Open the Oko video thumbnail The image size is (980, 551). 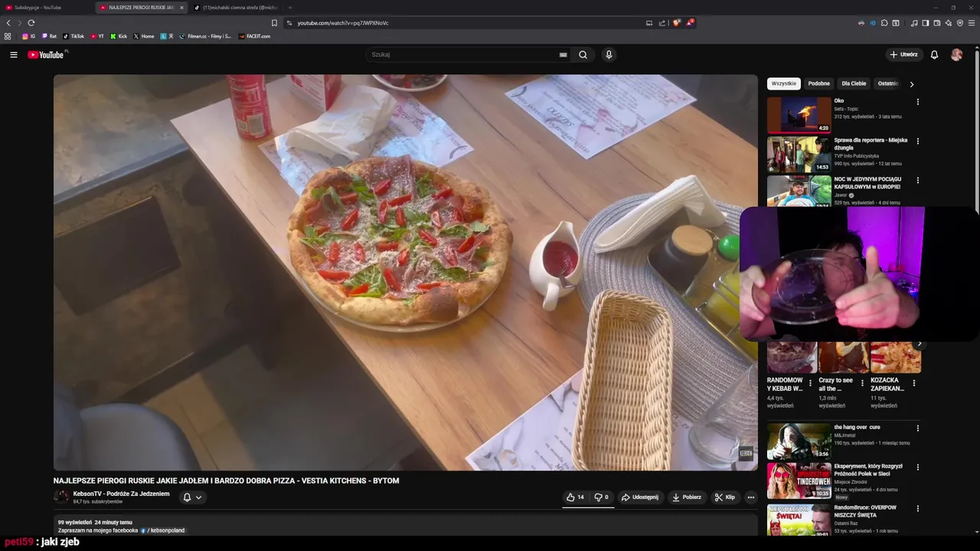[799, 115]
